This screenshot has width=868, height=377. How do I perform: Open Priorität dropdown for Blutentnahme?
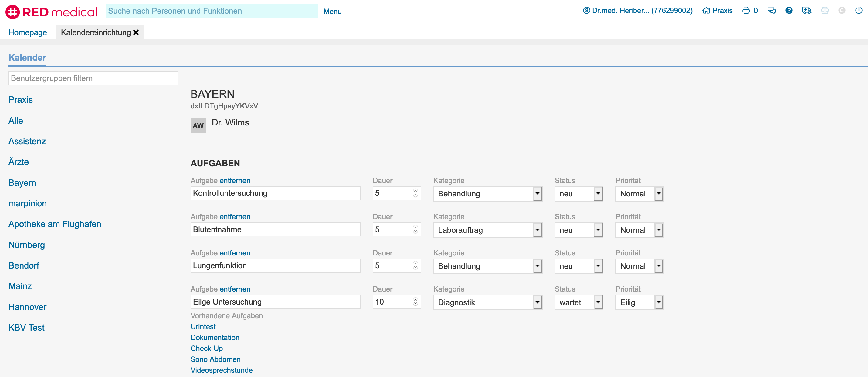coord(658,230)
